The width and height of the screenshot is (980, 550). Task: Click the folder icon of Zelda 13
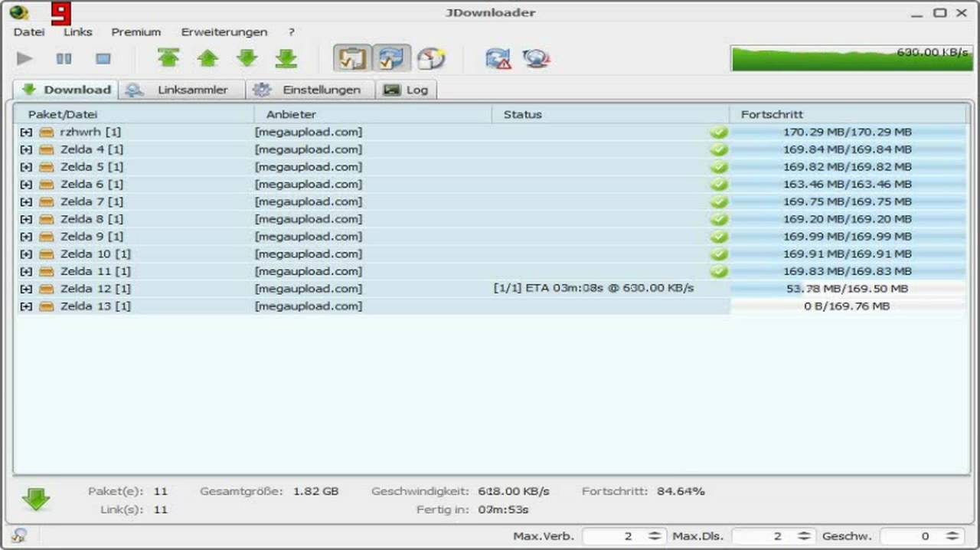coord(46,306)
